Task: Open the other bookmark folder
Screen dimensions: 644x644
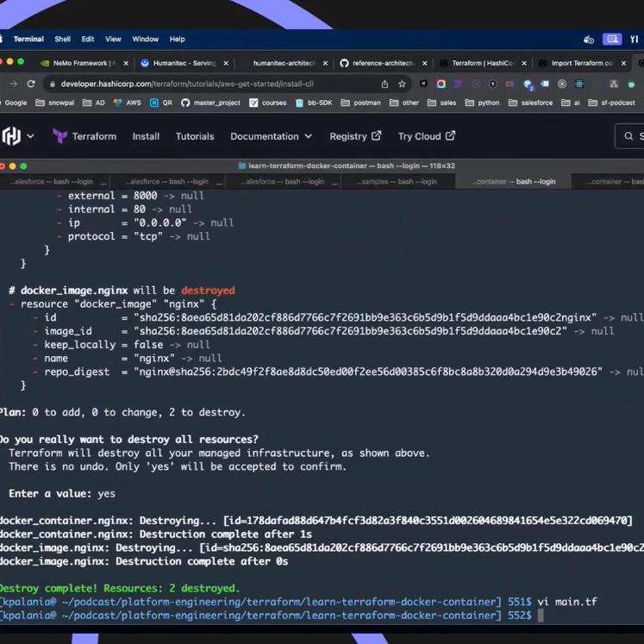Action: tap(404, 103)
